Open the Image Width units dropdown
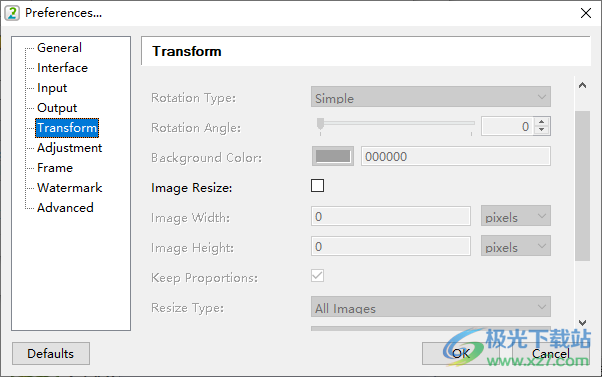Viewport: 602px width, 377px height. tap(516, 216)
